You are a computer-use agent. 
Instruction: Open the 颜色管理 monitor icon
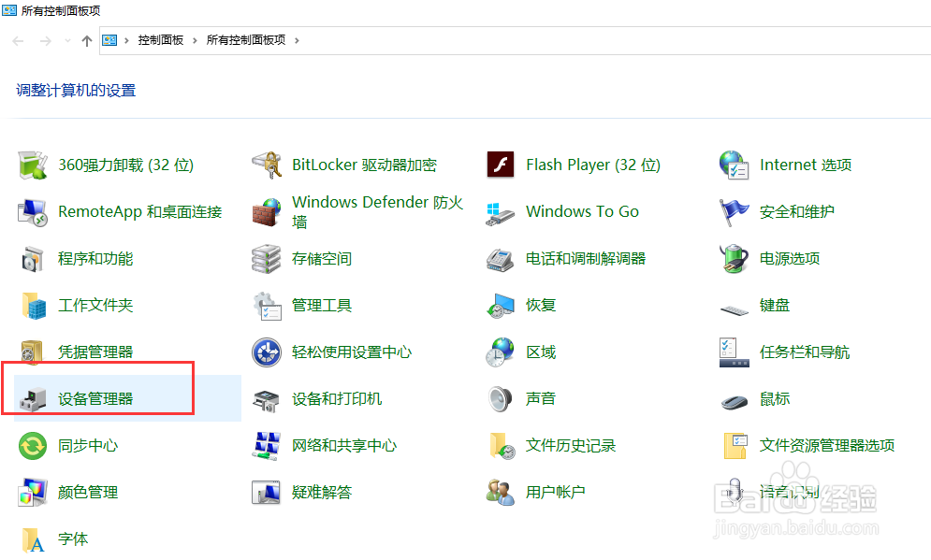pos(33,493)
